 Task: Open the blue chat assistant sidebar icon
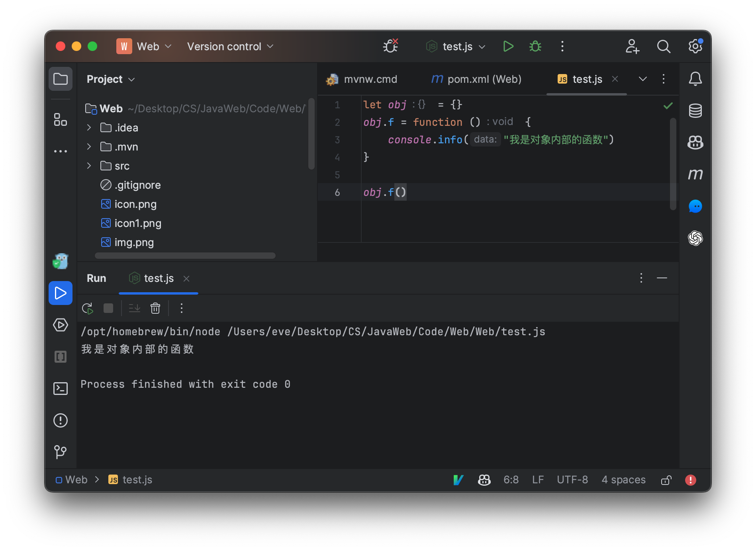coord(695,206)
